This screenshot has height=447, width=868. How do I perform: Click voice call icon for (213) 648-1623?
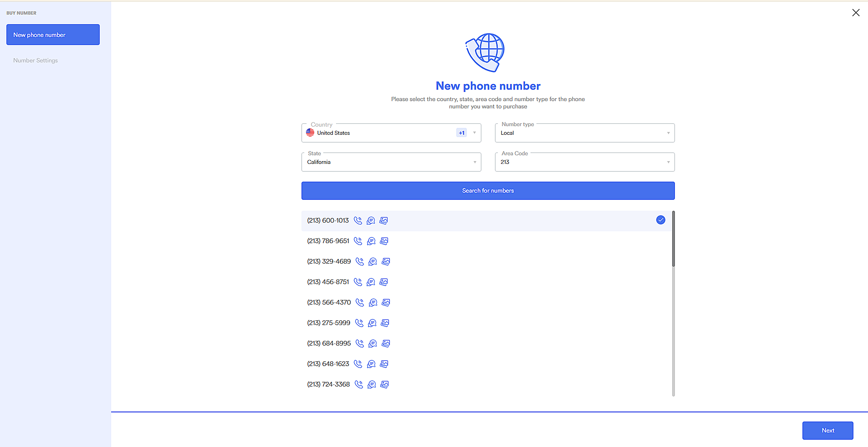(x=358, y=364)
